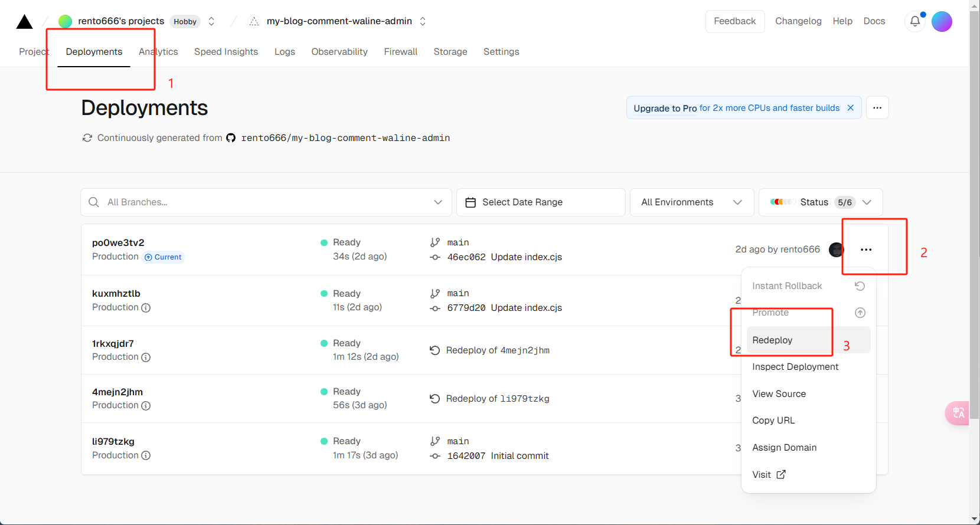The image size is (980, 525).
Task: Open the 1rkxqjdr7 deployment
Action: [x=113, y=343]
